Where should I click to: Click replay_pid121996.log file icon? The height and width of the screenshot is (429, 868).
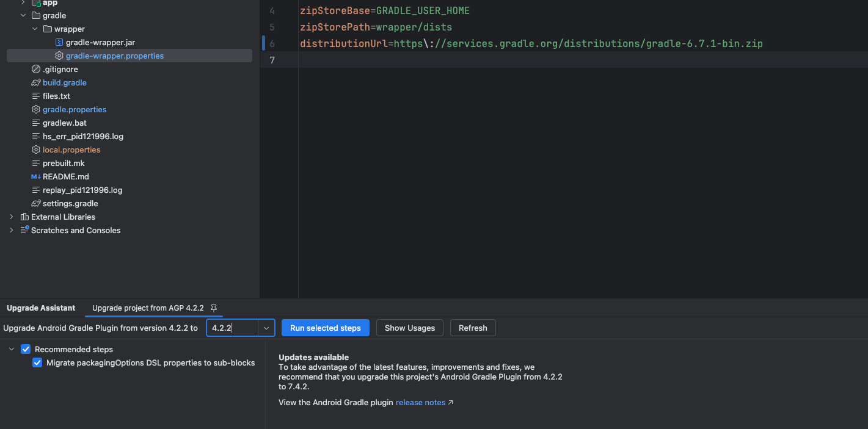pyautogui.click(x=36, y=190)
